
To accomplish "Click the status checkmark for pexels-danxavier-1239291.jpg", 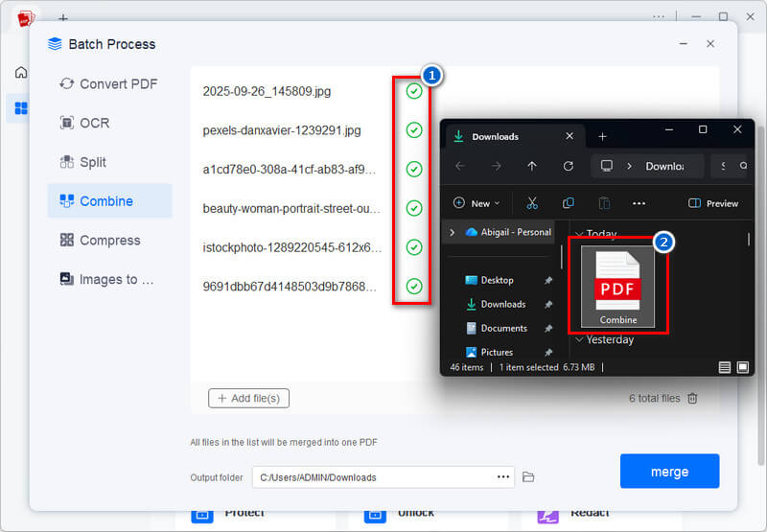I will [x=413, y=130].
